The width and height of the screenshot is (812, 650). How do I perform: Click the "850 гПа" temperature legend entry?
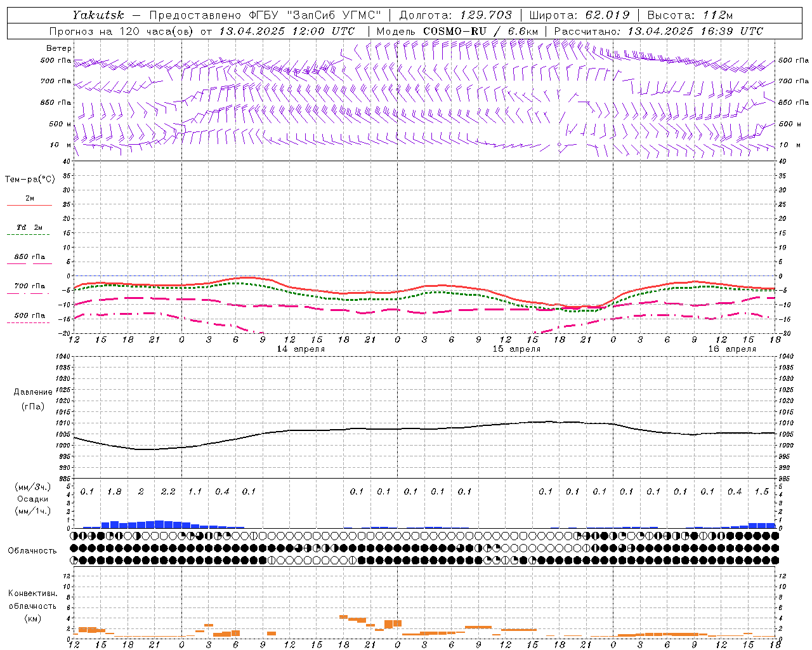click(29, 257)
